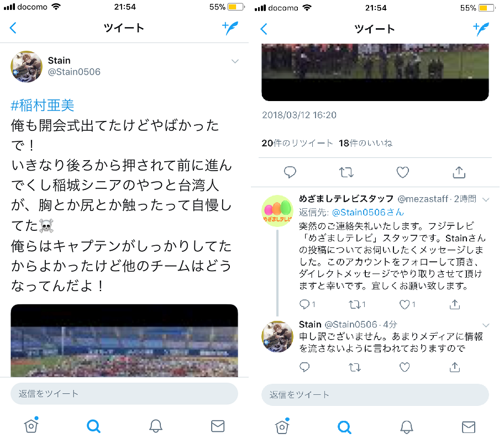Image resolution: width=504 pixels, height=444 pixels.
Task: Retweet the めざましテレビスタッフ reply
Action: coord(355,304)
